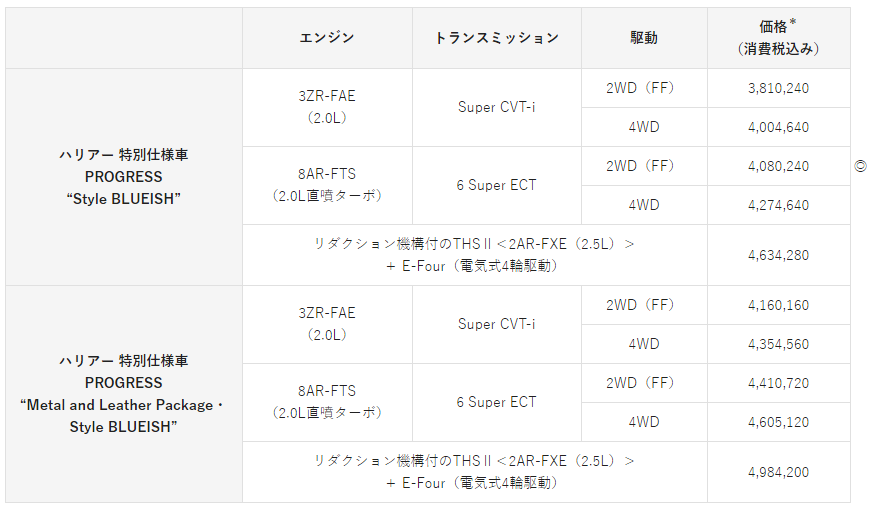870x505 pixels.
Task: Select the 4,634,280 hybrid price cell
Action: [778, 255]
